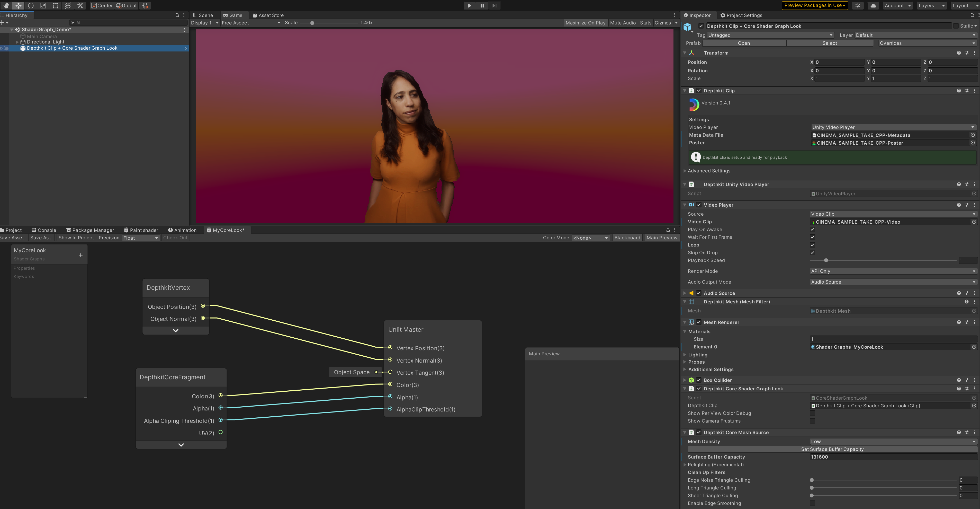
Task: Click the plus icon on MyCoreLook blackboard
Action: pyautogui.click(x=81, y=255)
